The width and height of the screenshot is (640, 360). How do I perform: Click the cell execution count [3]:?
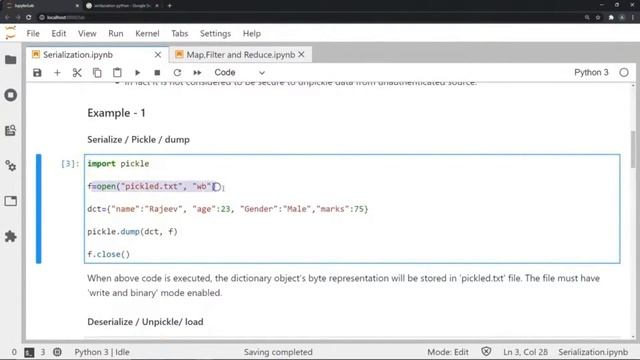(70, 164)
